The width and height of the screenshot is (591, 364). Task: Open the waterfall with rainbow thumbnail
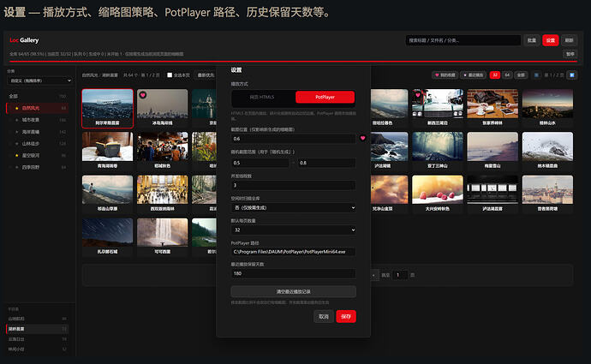point(163,232)
